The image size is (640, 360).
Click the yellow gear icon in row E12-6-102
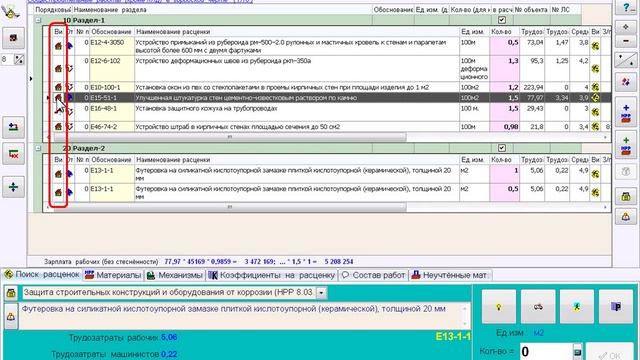tap(596, 68)
